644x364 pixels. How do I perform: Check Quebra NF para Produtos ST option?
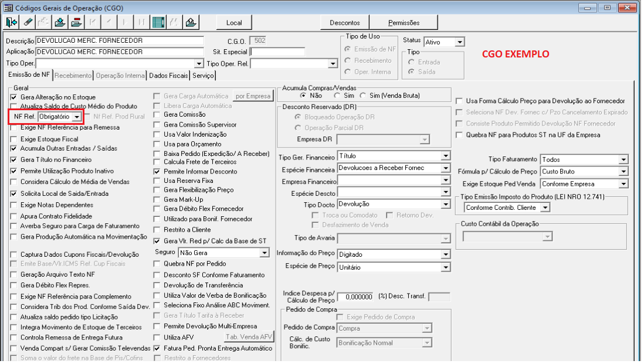coord(459,135)
